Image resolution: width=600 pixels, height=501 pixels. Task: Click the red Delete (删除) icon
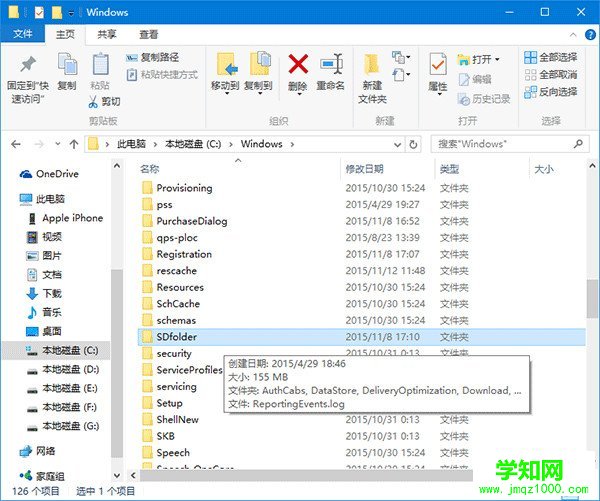coord(298,64)
